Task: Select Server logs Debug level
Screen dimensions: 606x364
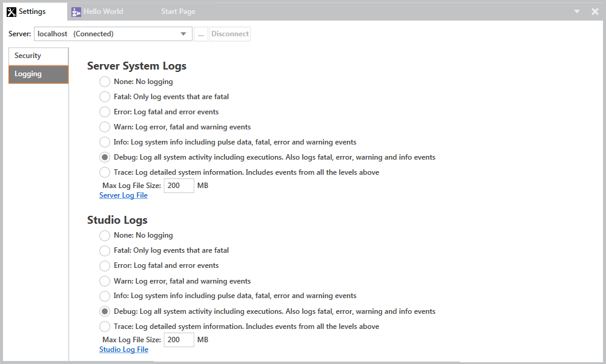Action: click(x=105, y=157)
